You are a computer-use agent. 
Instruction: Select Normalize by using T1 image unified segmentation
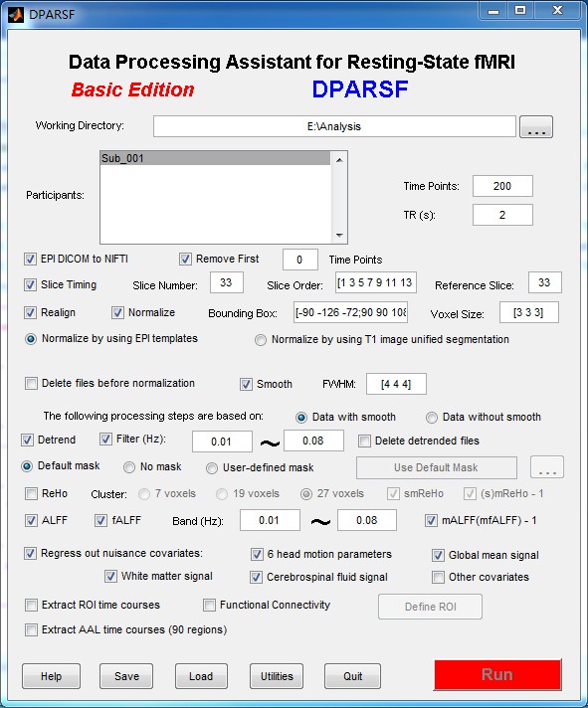click(x=260, y=340)
